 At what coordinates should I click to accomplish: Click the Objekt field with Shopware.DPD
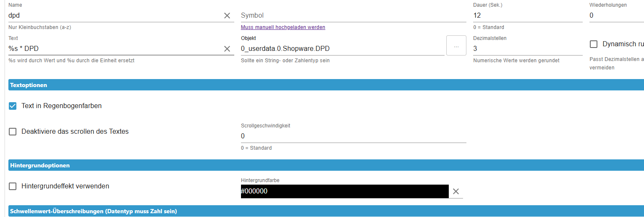(x=342, y=49)
